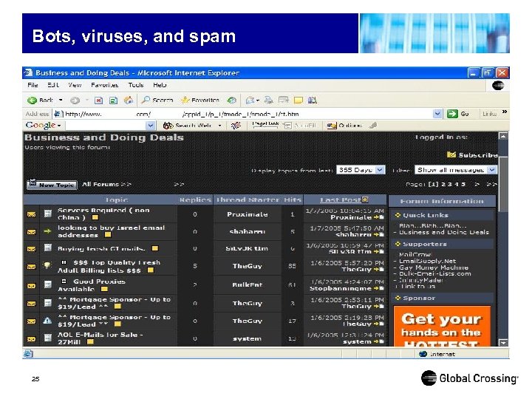Open the Google logo menu arrow

(x=59, y=126)
